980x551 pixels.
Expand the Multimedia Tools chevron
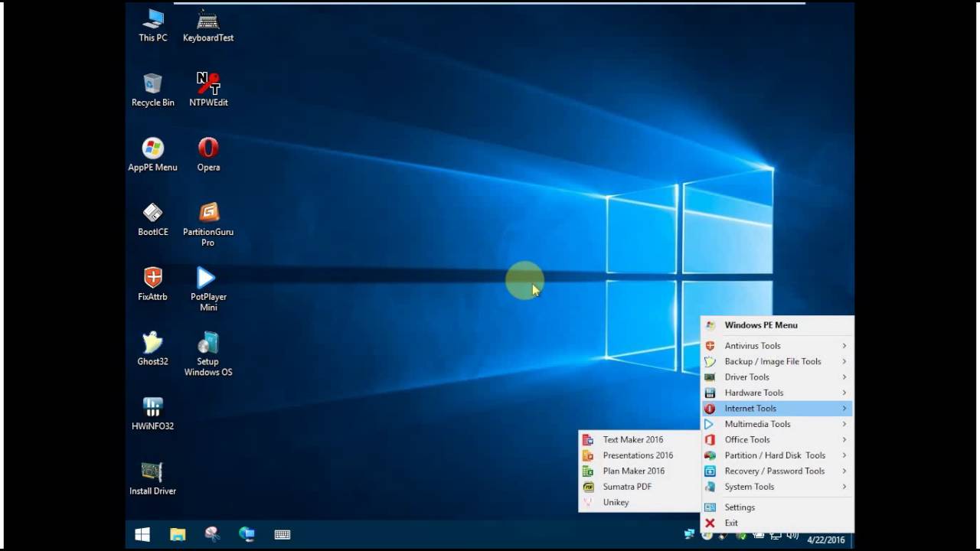844,424
